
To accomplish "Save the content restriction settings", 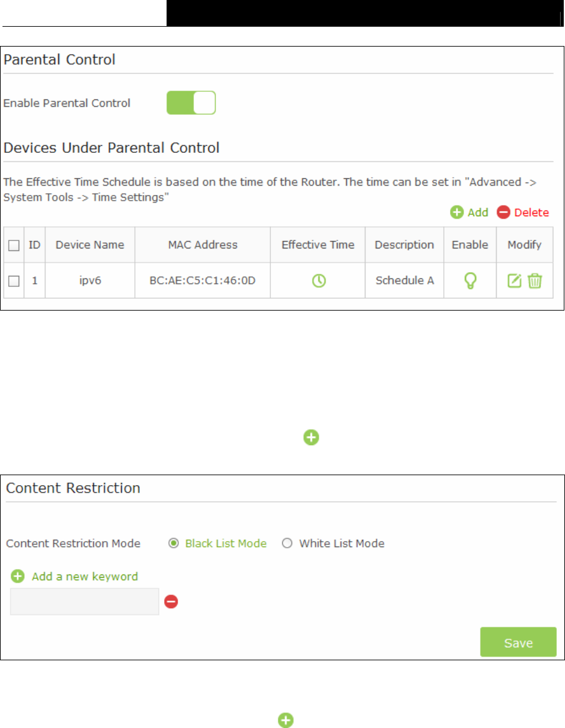I will (518, 642).
